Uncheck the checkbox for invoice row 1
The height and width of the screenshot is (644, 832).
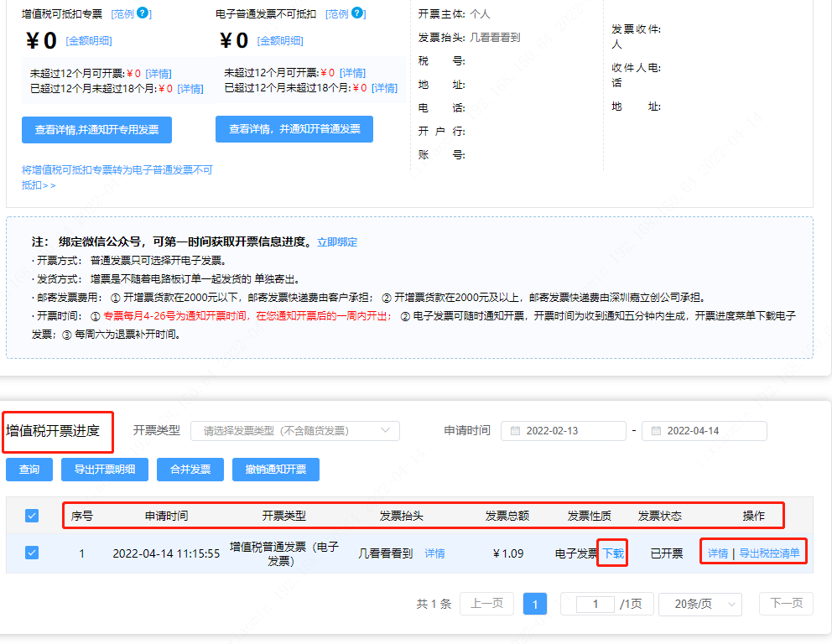click(32, 553)
